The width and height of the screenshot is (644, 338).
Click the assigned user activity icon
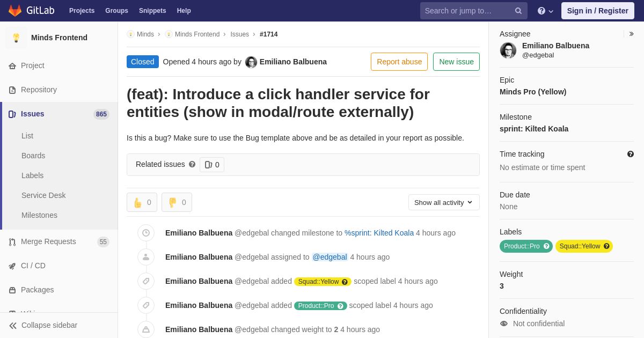coord(146,257)
